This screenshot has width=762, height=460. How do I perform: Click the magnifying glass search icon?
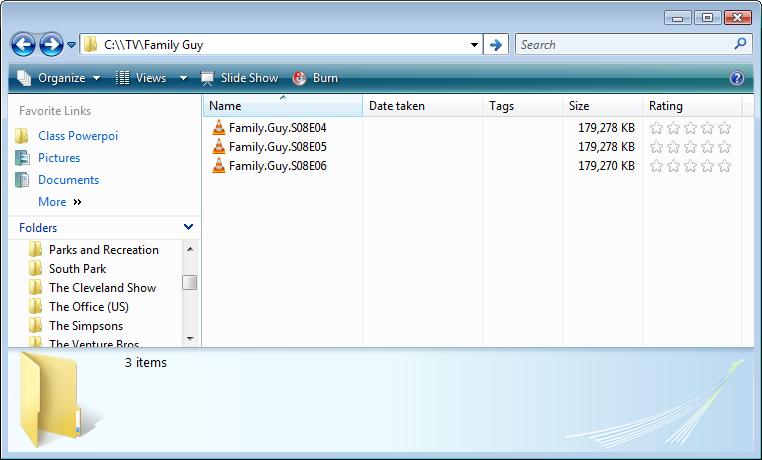click(x=740, y=44)
